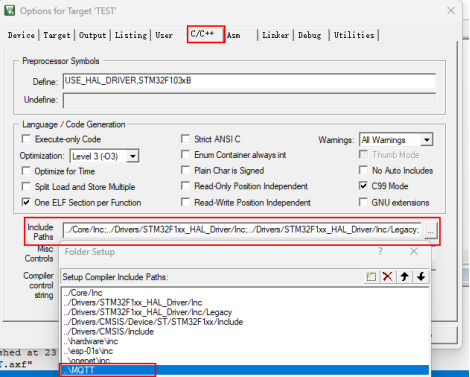This screenshot has width=470, height=377.
Task: Select the ..\MQTT path entry
Action: [x=244, y=370]
